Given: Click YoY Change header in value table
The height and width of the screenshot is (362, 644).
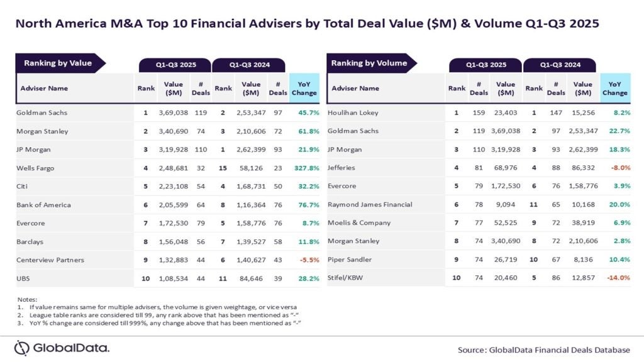Looking at the screenshot, I should tap(304, 89).
